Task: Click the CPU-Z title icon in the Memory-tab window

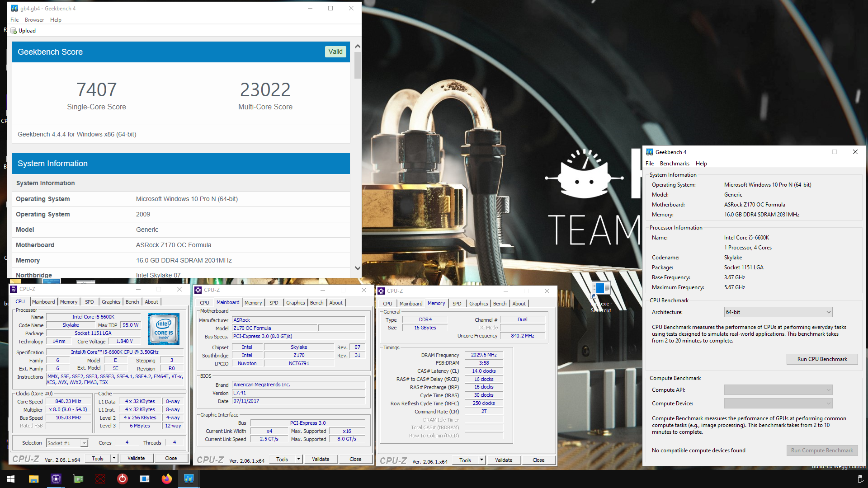Action: point(381,291)
